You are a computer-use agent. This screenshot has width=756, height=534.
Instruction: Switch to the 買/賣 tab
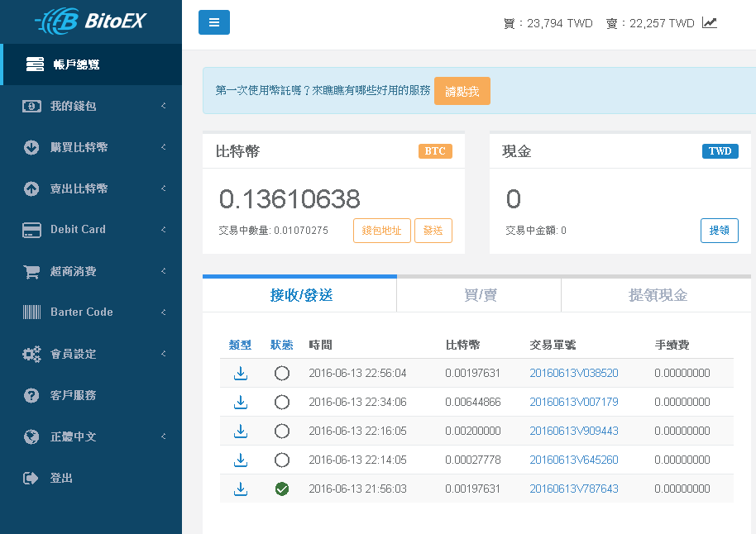pyautogui.click(x=479, y=295)
